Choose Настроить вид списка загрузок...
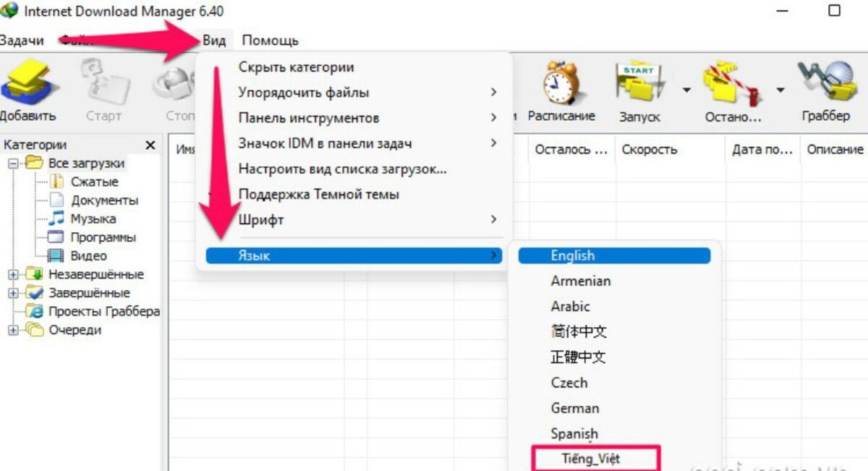868x471 pixels. (x=354, y=169)
